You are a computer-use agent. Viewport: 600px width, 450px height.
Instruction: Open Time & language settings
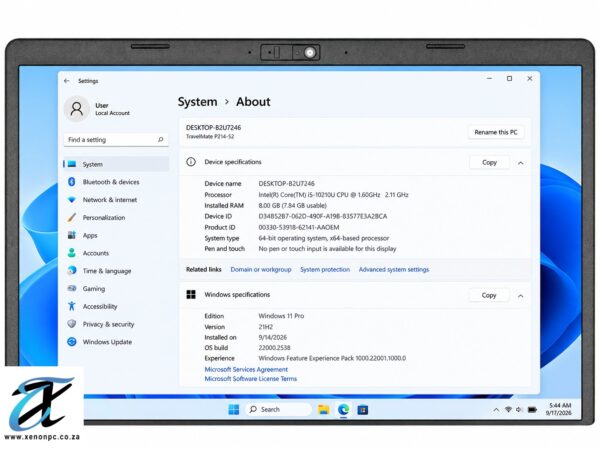pos(116,271)
